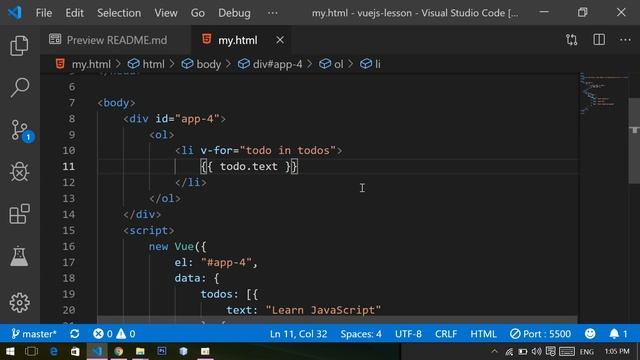This screenshot has width=640, height=360.
Task: Open Source Control view with badge 1
Action: tap(20, 131)
